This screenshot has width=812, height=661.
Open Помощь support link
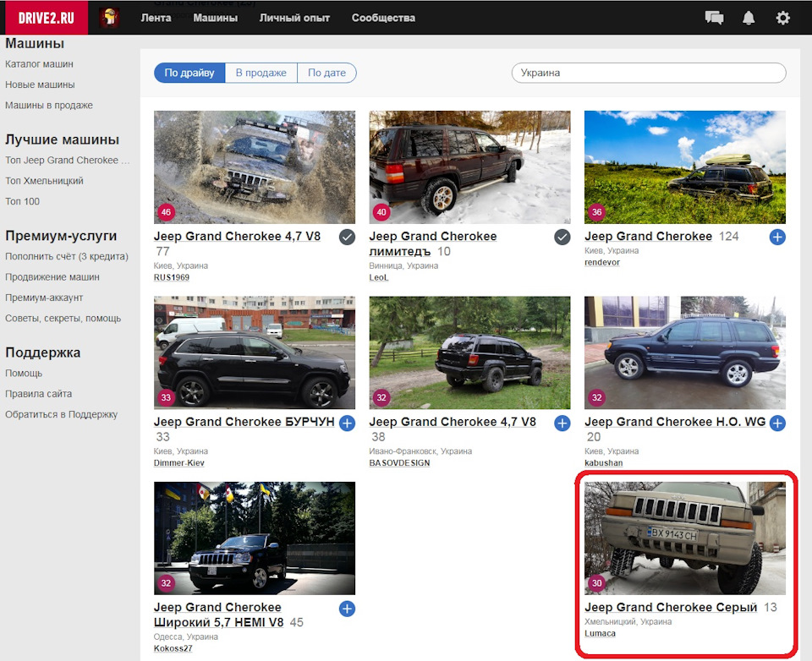(x=24, y=374)
